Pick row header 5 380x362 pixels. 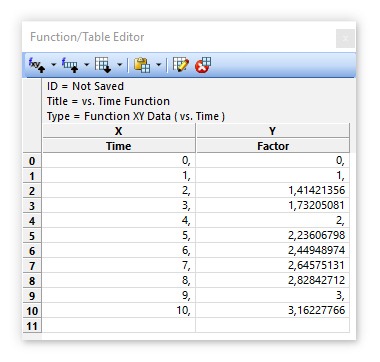(x=32, y=236)
